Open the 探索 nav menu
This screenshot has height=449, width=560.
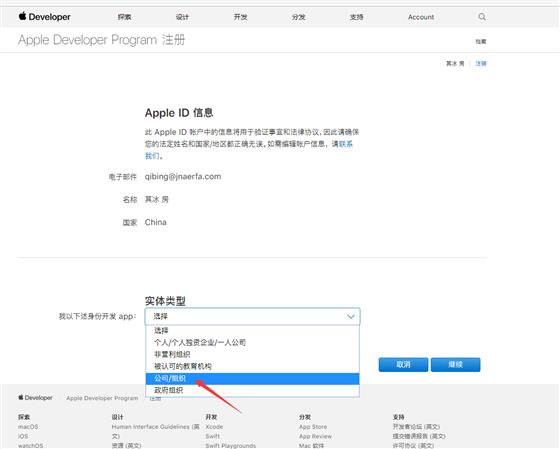tap(124, 17)
